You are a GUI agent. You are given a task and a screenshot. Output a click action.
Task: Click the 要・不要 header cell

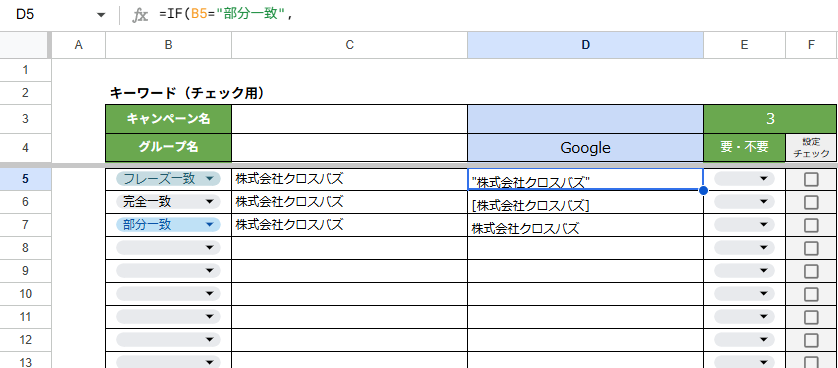pos(744,147)
